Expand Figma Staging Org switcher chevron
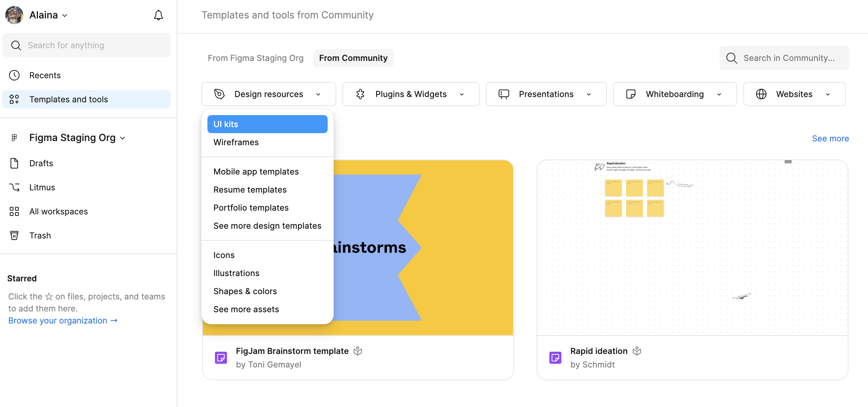This screenshot has height=407, width=868. click(122, 138)
